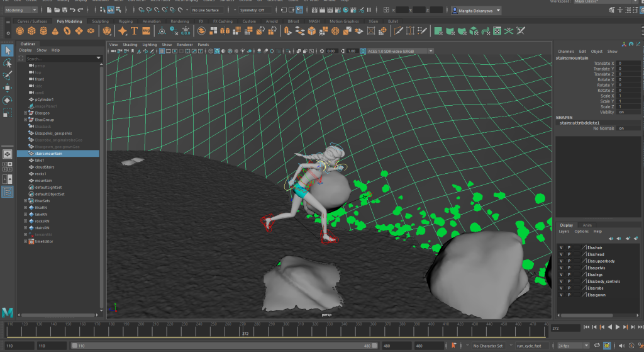This screenshot has height=352, width=644.
Task: Click the new scene file icon
Action: pyautogui.click(x=49, y=10)
